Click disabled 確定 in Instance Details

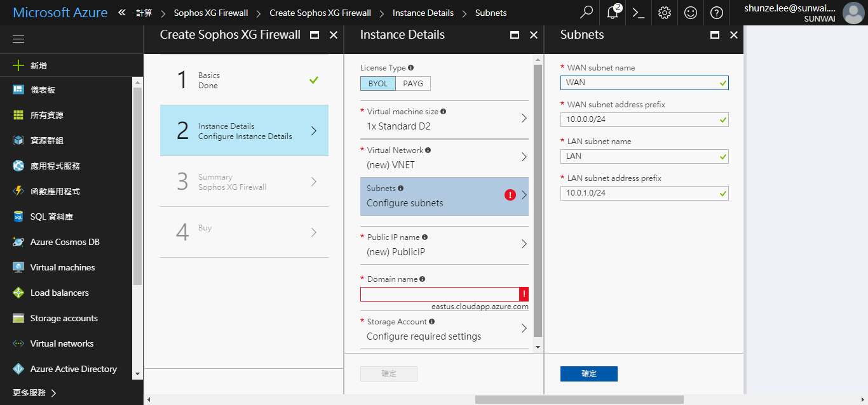(x=389, y=374)
